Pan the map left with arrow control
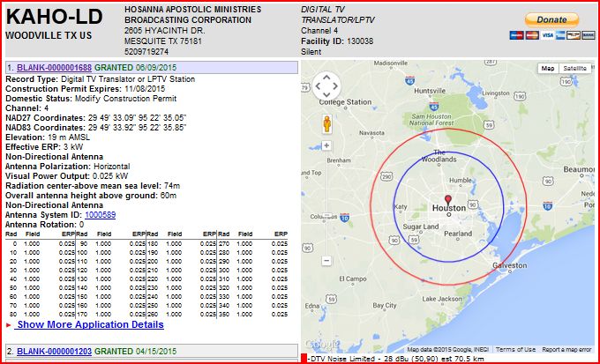This screenshot has width=600, height=364. click(x=318, y=86)
